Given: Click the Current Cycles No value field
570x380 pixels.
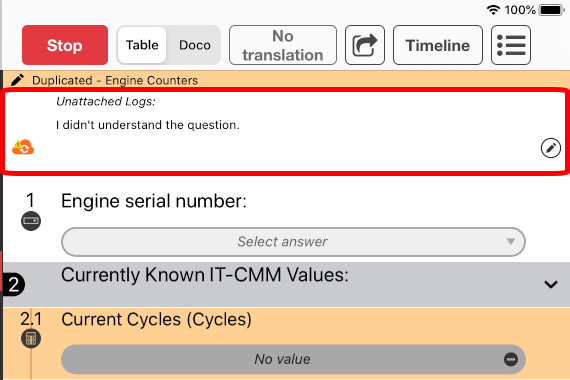Looking at the screenshot, I should pos(293,359).
